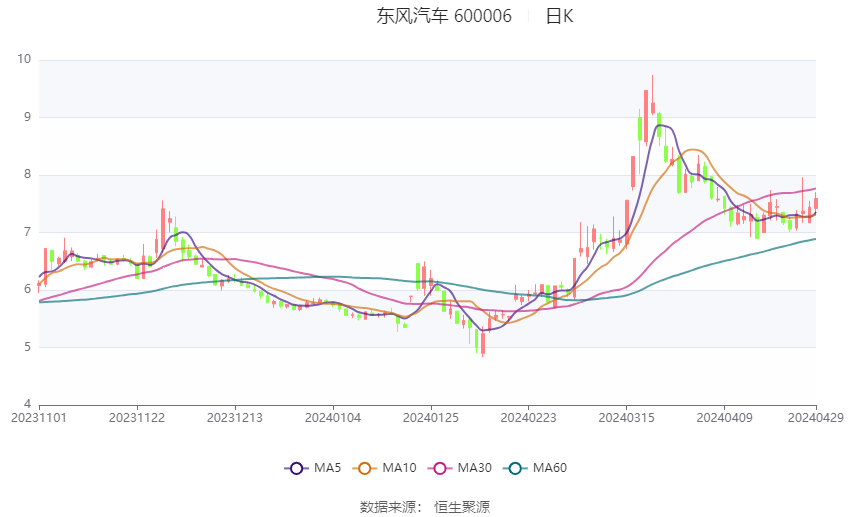Click the data source text 恒生聚源
The image size is (850, 517).
point(462,507)
